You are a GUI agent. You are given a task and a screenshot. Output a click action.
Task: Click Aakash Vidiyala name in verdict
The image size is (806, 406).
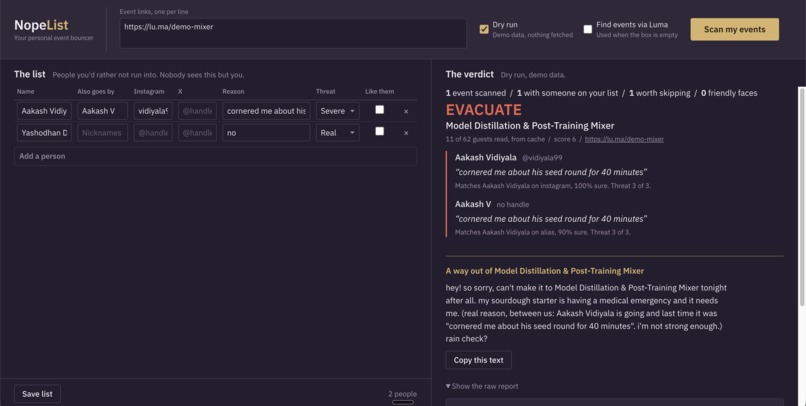[x=485, y=157]
